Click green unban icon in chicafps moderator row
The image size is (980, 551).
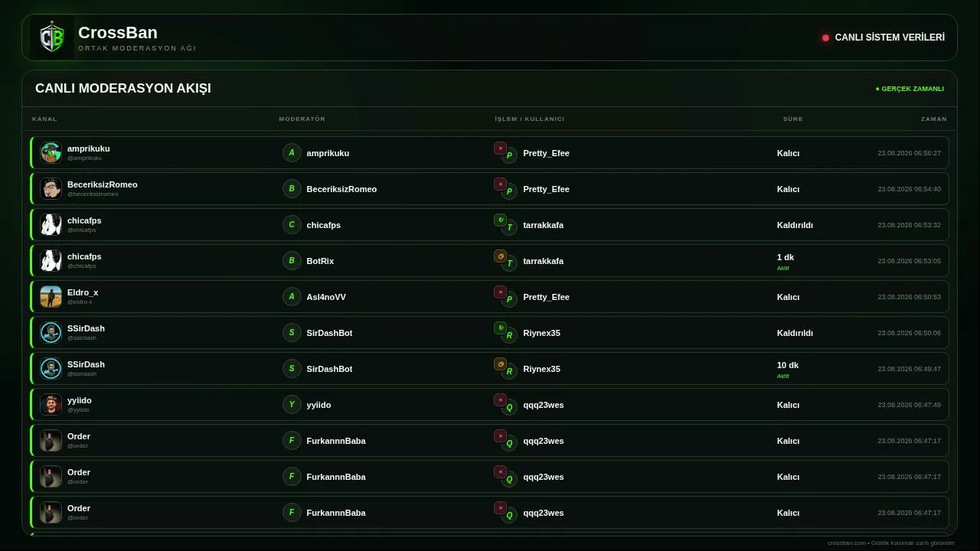pyautogui.click(x=500, y=220)
